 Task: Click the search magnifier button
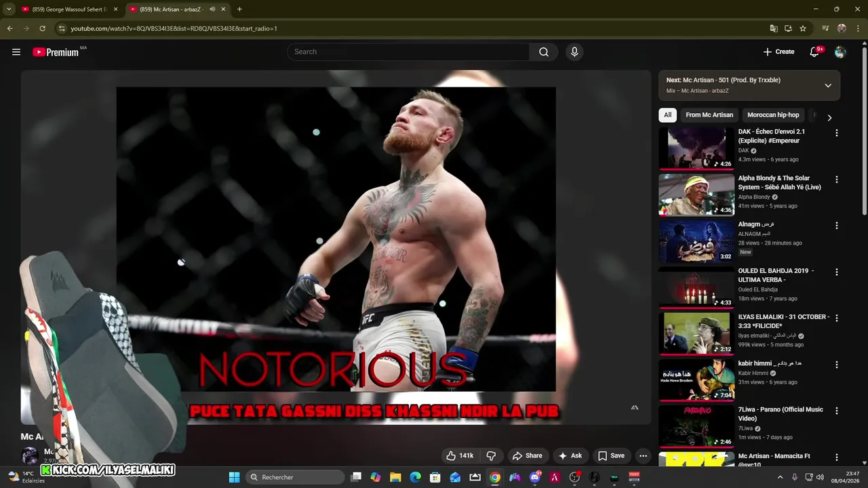(544, 52)
